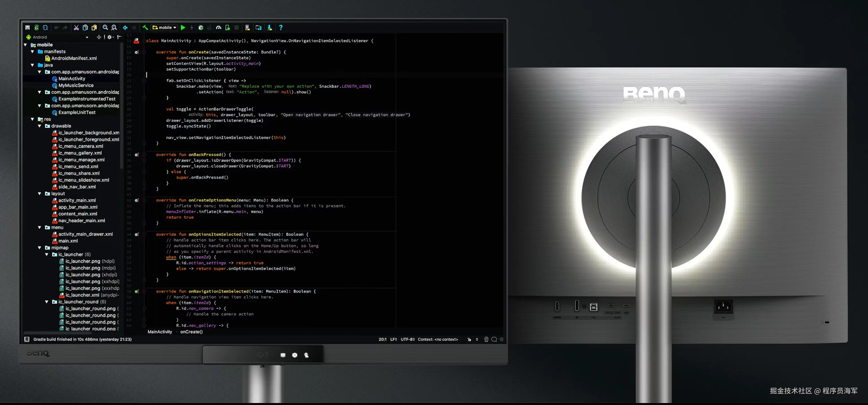Click the Find magnifier icon in toolbar
The height and width of the screenshot is (405, 868).
(x=105, y=28)
